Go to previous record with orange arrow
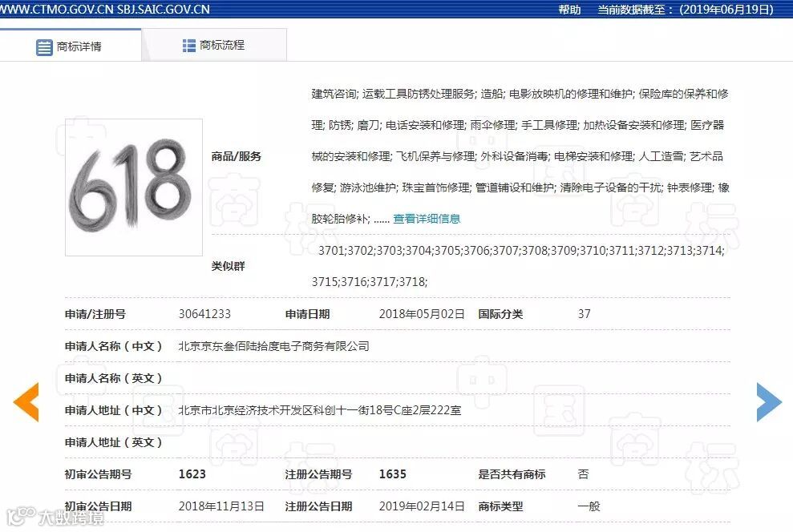Viewport: 793px width, 532px height. pyautogui.click(x=26, y=401)
